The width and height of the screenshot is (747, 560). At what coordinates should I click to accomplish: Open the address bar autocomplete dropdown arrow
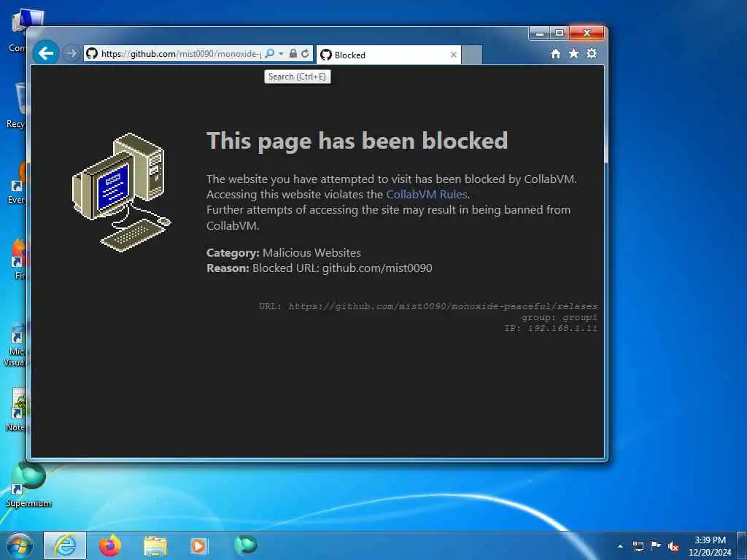(281, 54)
